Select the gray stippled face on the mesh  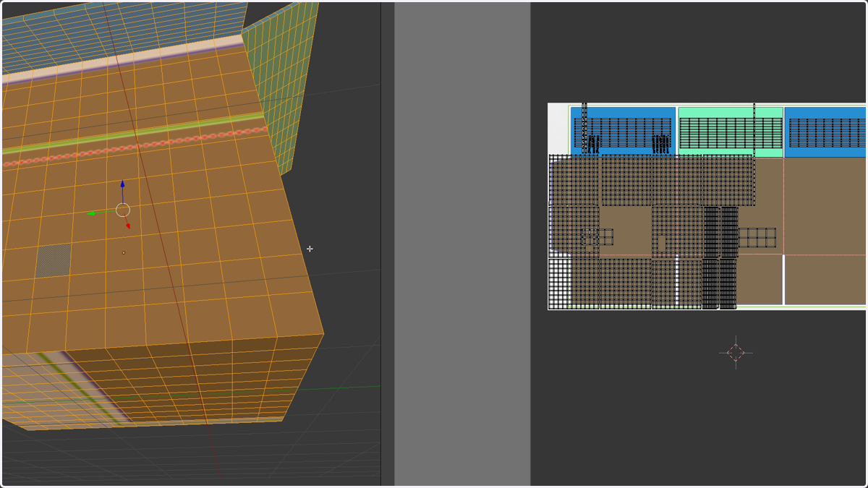click(x=54, y=261)
